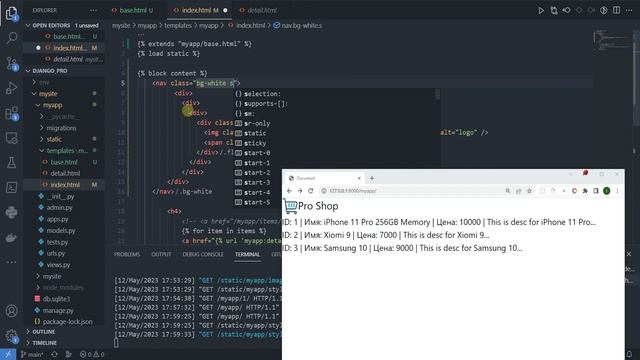
Task: Open models.py in the explorer
Action: (61, 231)
